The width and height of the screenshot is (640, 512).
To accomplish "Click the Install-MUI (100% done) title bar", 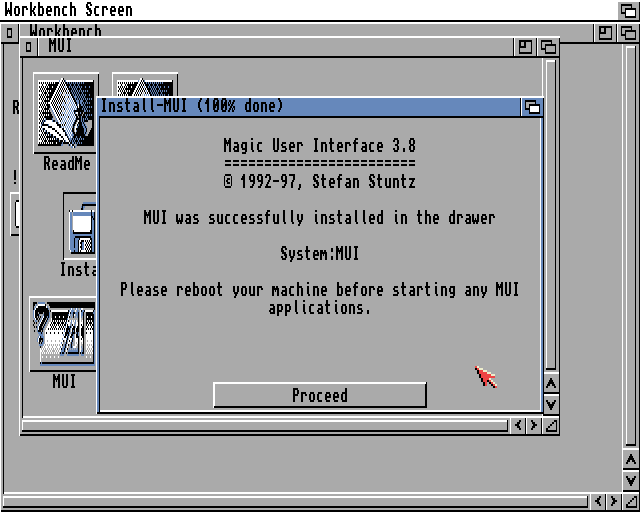I will [x=309, y=107].
